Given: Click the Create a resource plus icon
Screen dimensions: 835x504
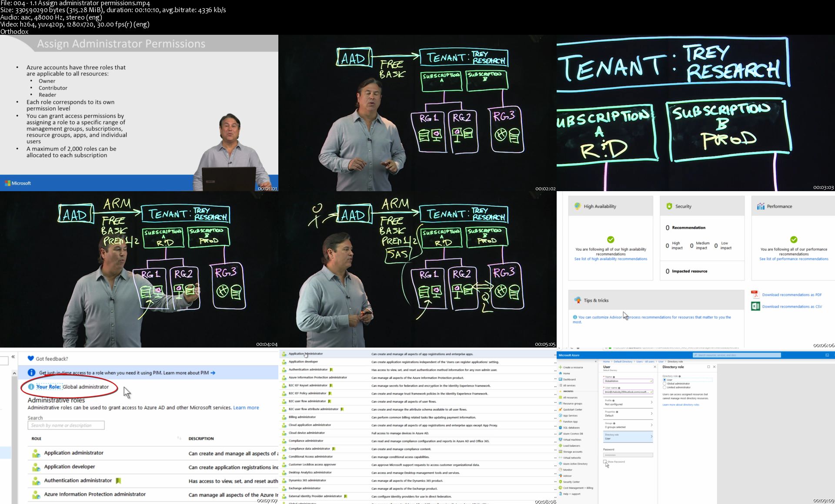Looking at the screenshot, I should 561,368.
